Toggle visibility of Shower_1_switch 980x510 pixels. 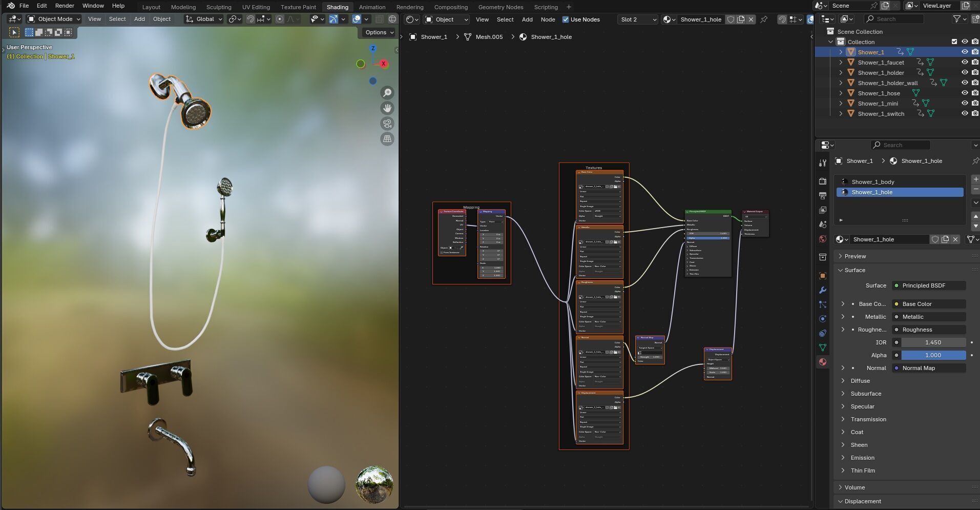(965, 113)
